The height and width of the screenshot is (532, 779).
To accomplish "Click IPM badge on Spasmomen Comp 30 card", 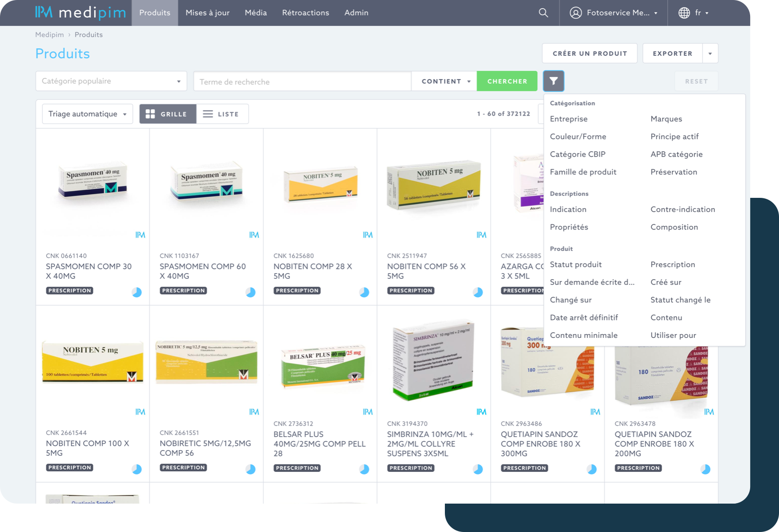I will (140, 235).
